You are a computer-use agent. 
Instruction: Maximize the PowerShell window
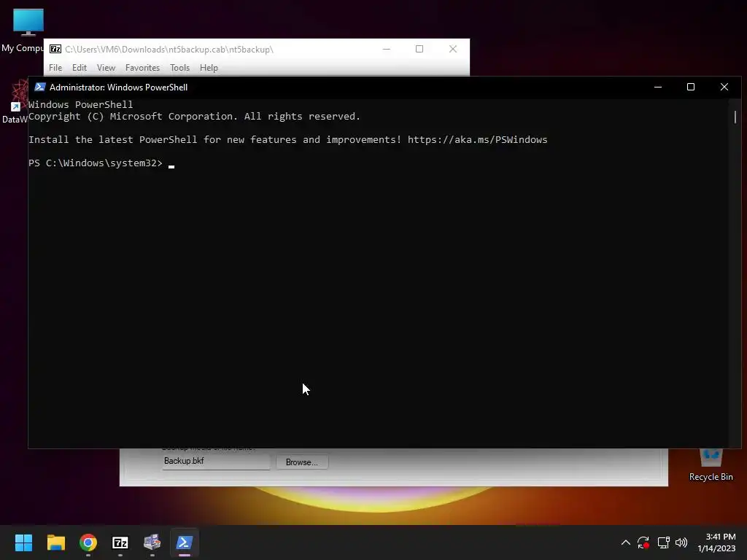coord(691,87)
